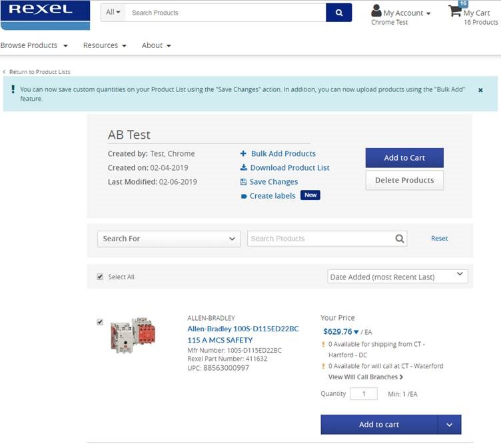
Task: Click the Rexel logo
Action: click(45, 15)
